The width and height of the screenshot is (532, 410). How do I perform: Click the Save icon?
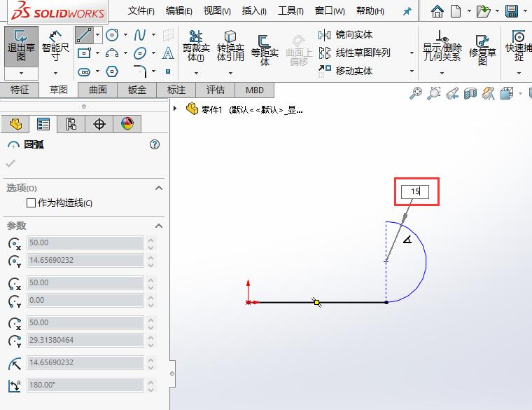(x=512, y=11)
